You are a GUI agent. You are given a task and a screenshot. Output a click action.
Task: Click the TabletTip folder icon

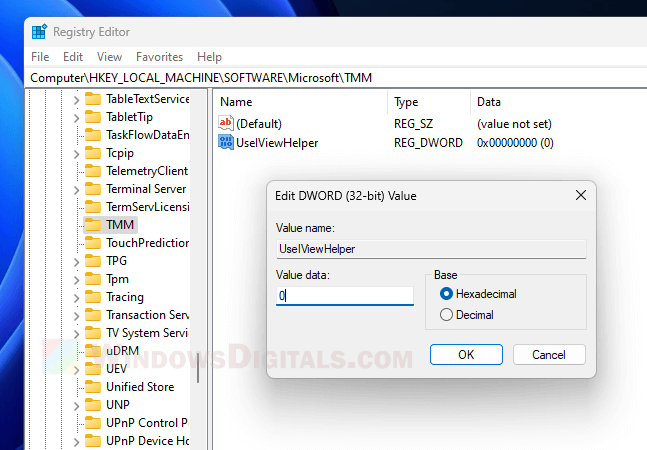point(93,117)
